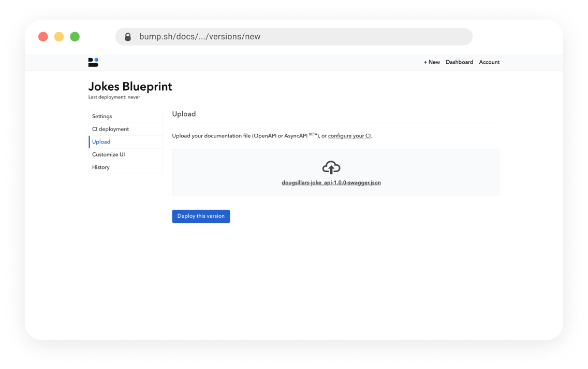Open the Dashboard page

tap(459, 62)
